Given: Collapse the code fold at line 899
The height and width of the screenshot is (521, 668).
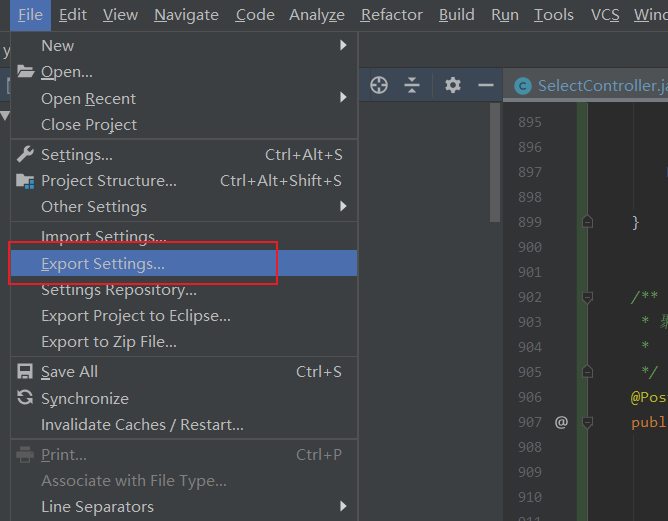Looking at the screenshot, I should point(587,222).
